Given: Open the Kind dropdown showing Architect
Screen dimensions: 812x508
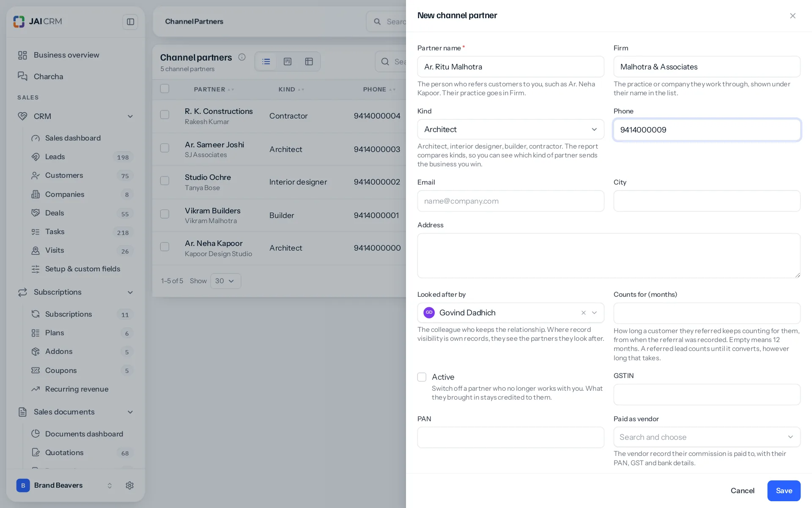Looking at the screenshot, I should pos(510,130).
